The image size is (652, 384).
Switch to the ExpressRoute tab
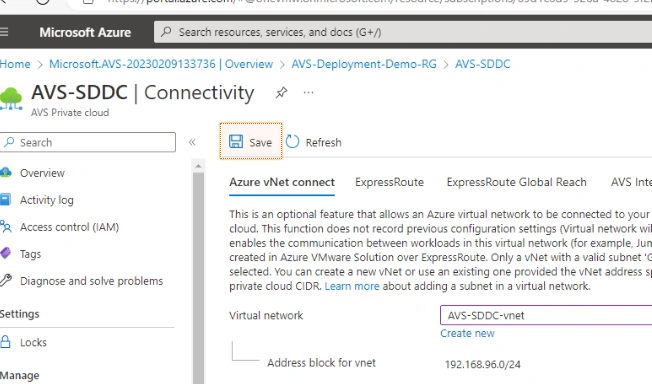point(389,182)
